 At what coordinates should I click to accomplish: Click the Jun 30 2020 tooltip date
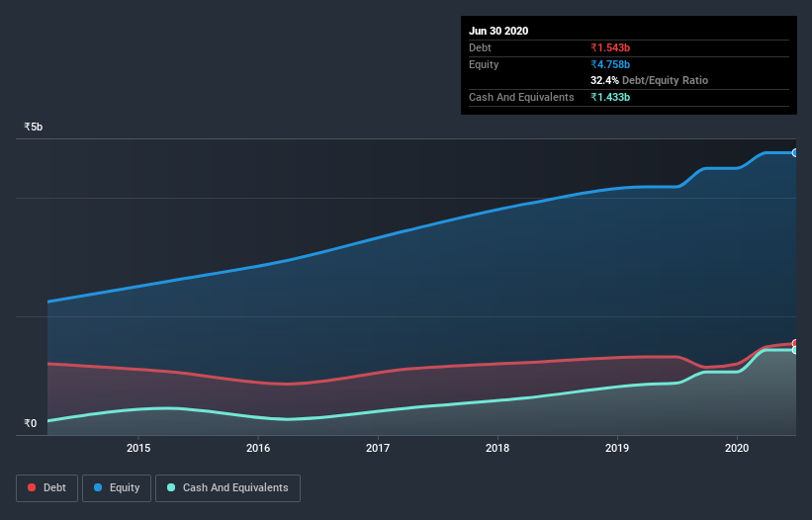coord(498,31)
